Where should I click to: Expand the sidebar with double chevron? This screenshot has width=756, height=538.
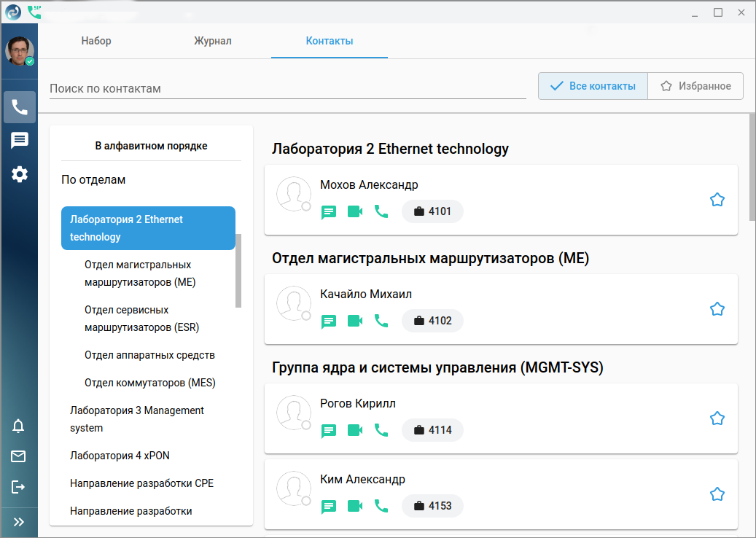[19, 522]
